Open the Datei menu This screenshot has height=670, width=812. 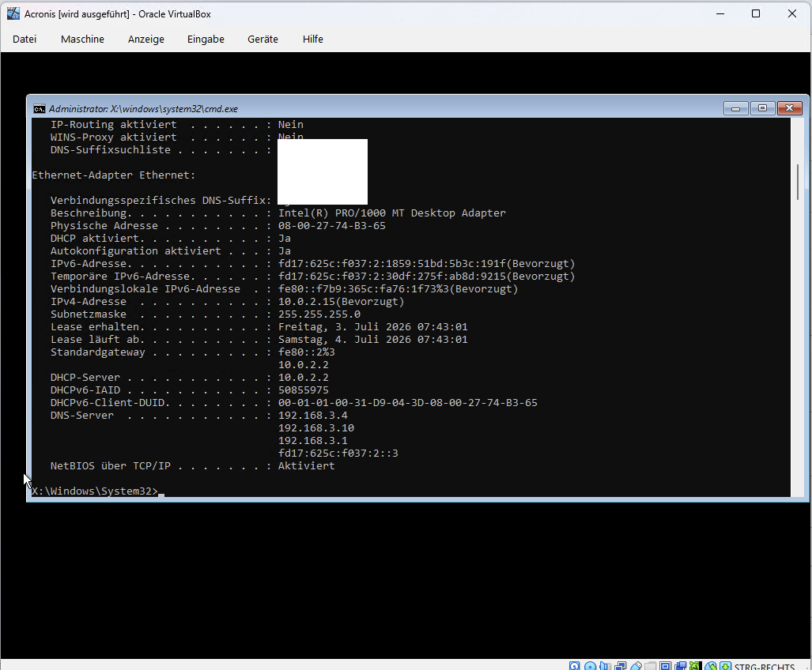point(25,39)
